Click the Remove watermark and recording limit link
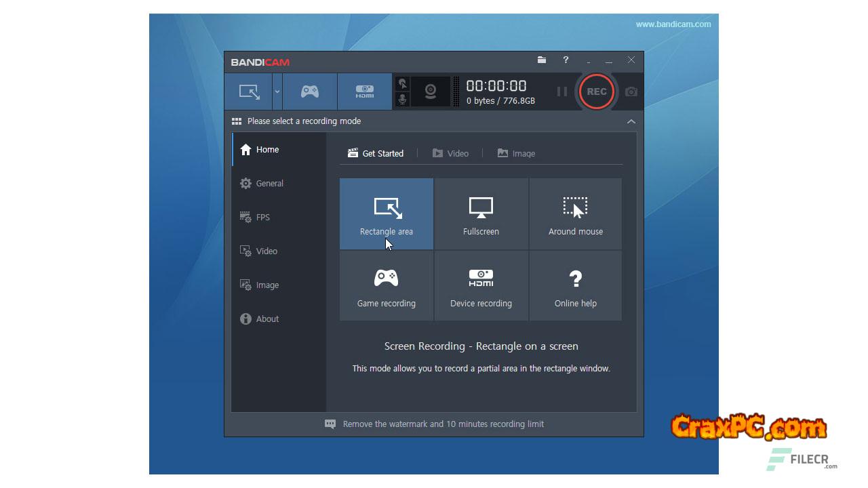868x488 pixels. click(x=443, y=424)
